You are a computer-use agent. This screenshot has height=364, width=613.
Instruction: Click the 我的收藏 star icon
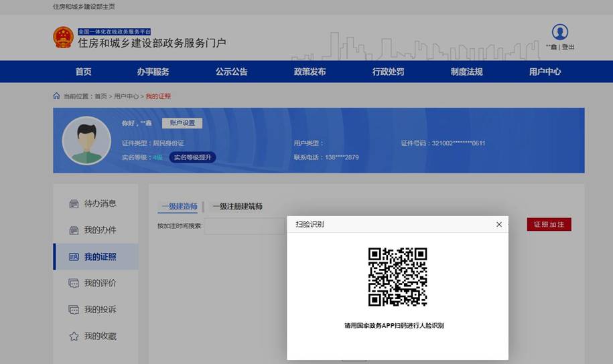coord(74,336)
